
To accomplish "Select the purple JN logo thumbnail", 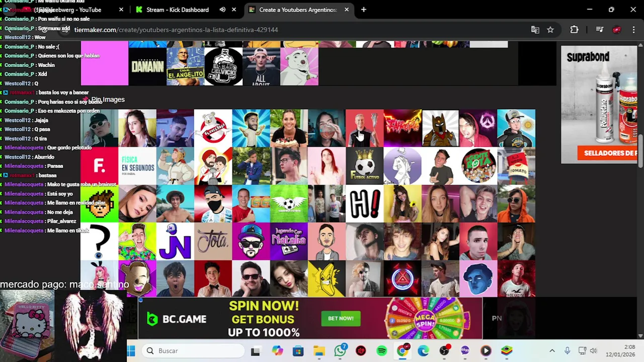I will pos(175,241).
